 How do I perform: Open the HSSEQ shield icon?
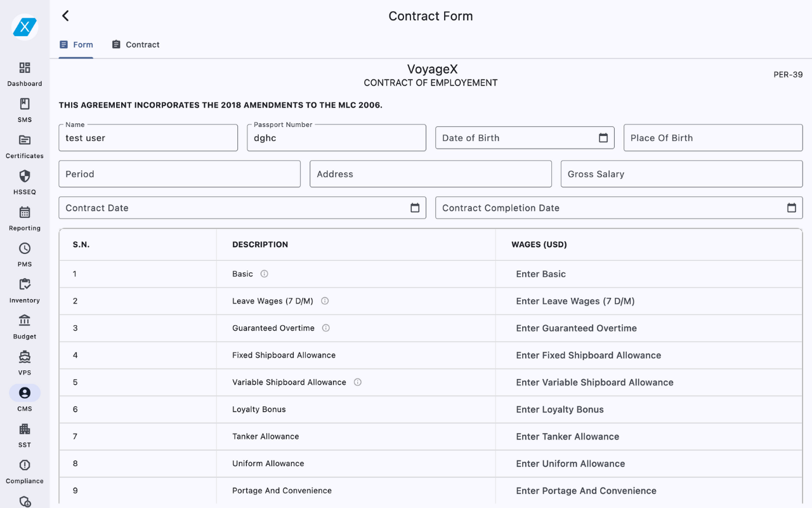click(25, 177)
